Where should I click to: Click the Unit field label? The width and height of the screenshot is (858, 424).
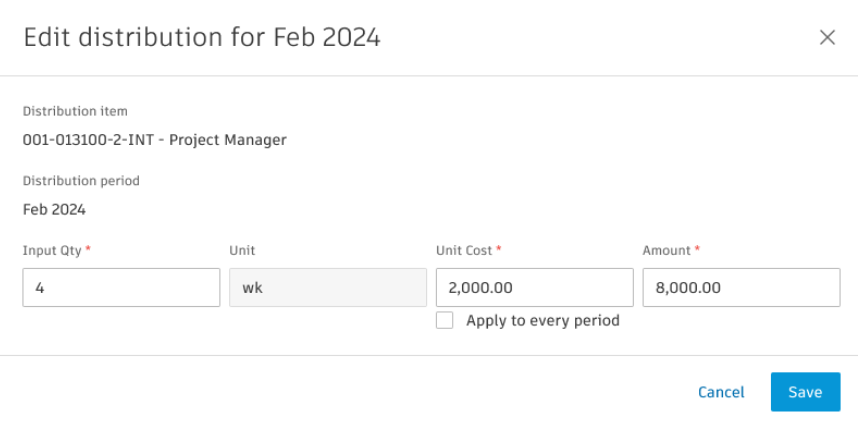[242, 250]
